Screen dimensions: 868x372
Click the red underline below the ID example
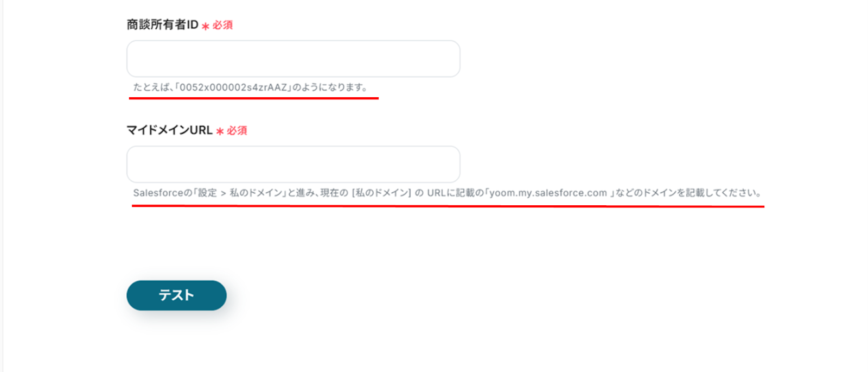[253, 98]
